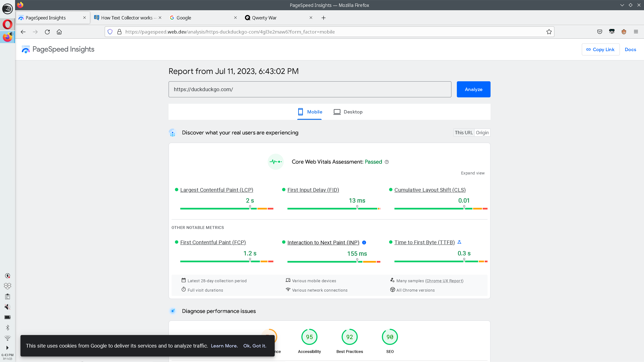Open the Pocket save icon
This screenshot has width=644, height=362.
[600, 32]
